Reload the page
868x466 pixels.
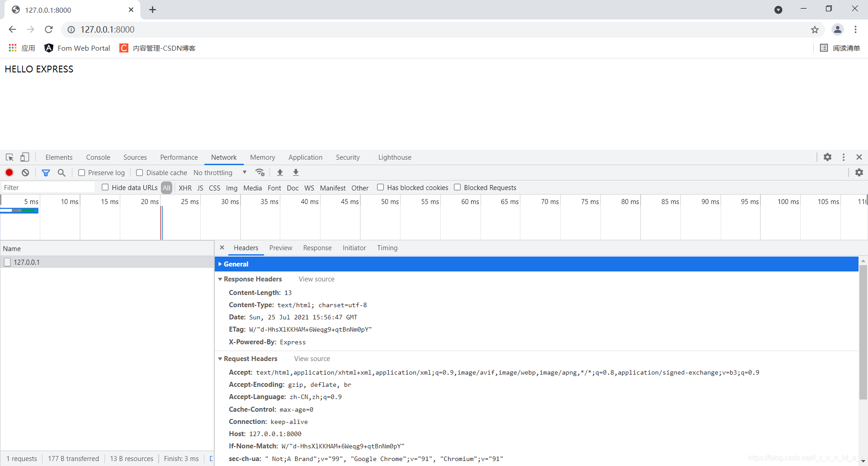click(x=49, y=29)
